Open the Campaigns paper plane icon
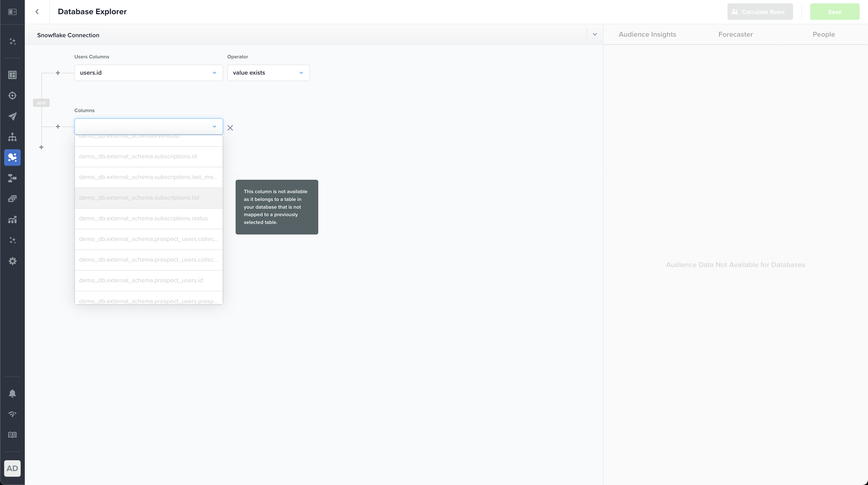This screenshot has width=868, height=485. coord(12,116)
